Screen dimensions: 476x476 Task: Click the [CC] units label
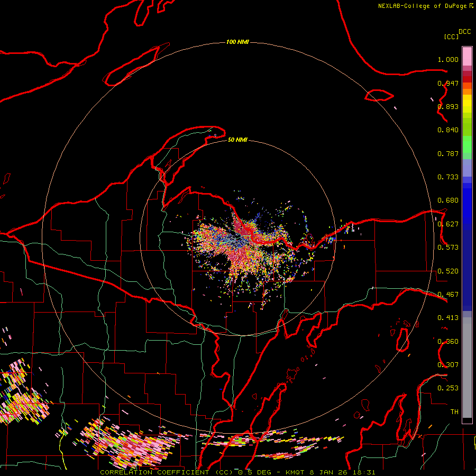tap(451, 36)
